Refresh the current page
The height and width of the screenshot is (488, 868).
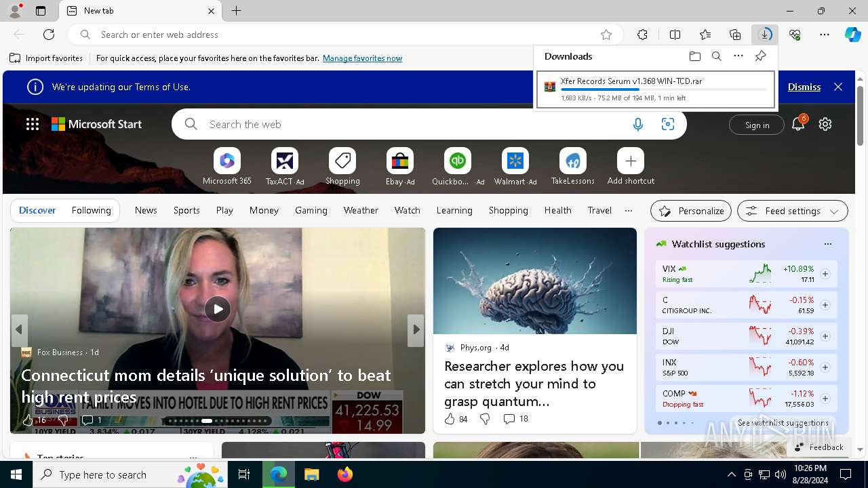click(49, 35)
